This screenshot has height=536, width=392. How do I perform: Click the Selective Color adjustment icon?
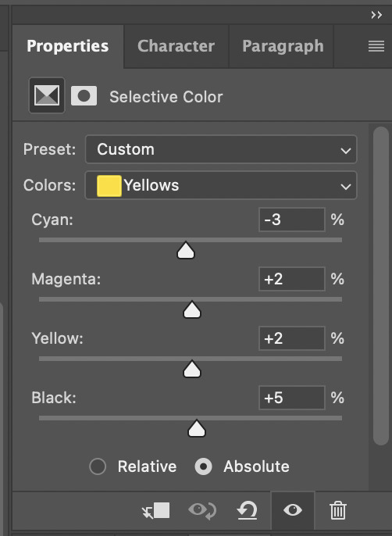coord(47,95)
